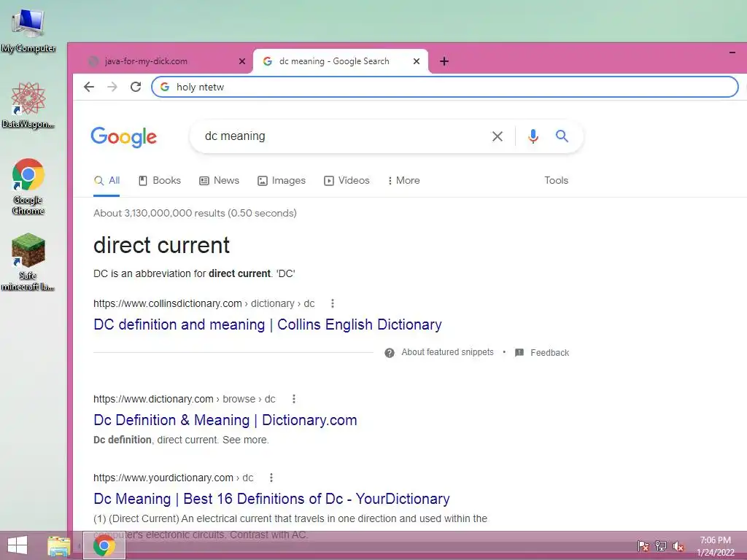The image size is (747, 560).
Task: Open Action Center flag tray icon
Action: (x=643, y=545)
